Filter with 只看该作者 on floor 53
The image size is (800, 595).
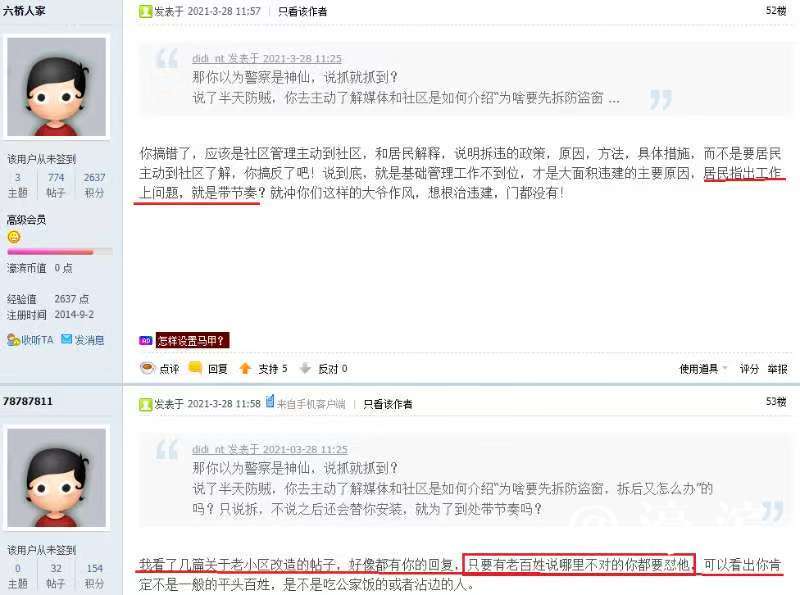coord(388,404)
